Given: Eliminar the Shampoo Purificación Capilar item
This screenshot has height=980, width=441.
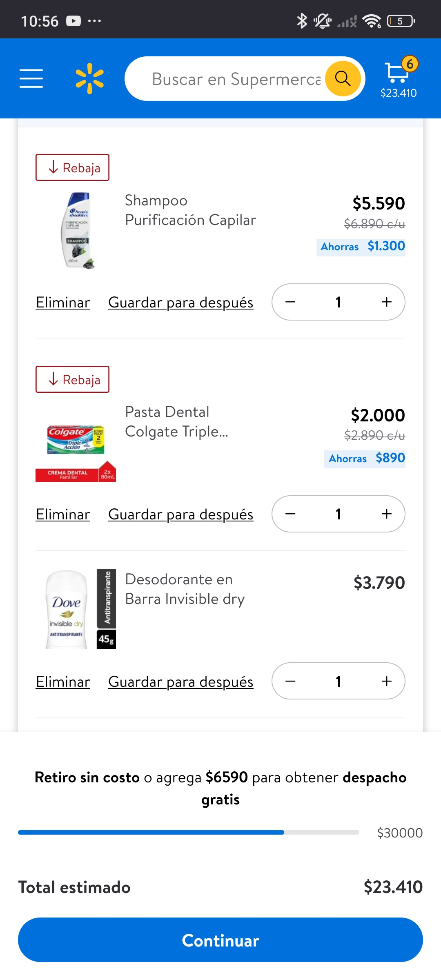Looking at the screenshot, I should click(x=63, y=303).
